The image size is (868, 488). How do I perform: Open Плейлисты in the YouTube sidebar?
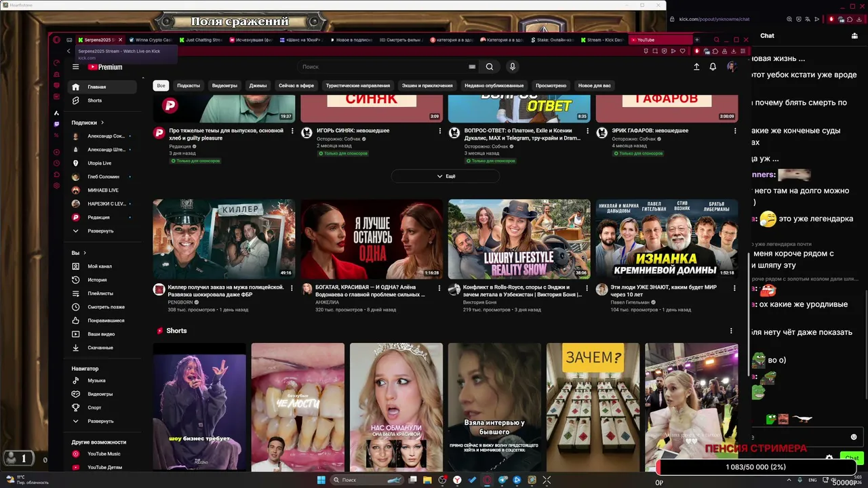pyautogui.click(x=104, y=293)
